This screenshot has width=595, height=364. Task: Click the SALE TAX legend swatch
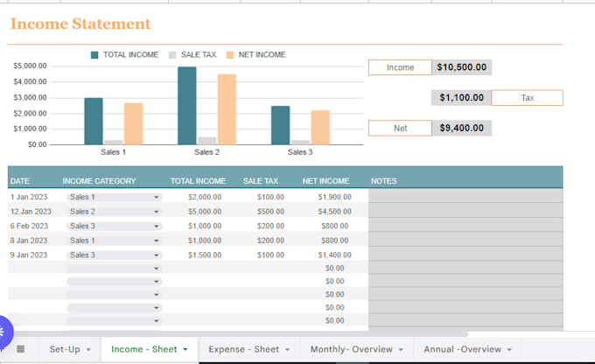point(172,55)
